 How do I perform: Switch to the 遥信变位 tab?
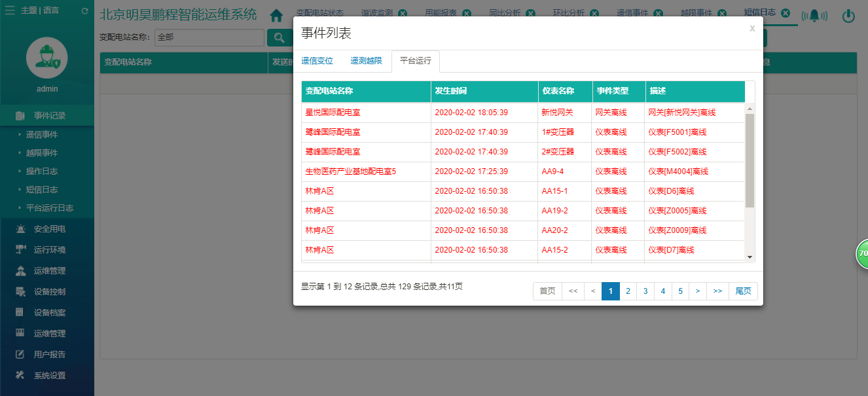(317, 61)
